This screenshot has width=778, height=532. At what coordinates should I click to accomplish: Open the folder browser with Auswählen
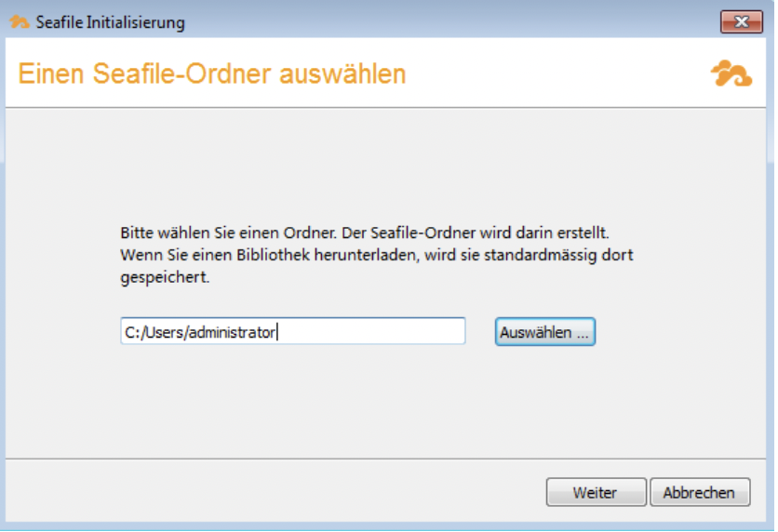[x=544, y=332]
